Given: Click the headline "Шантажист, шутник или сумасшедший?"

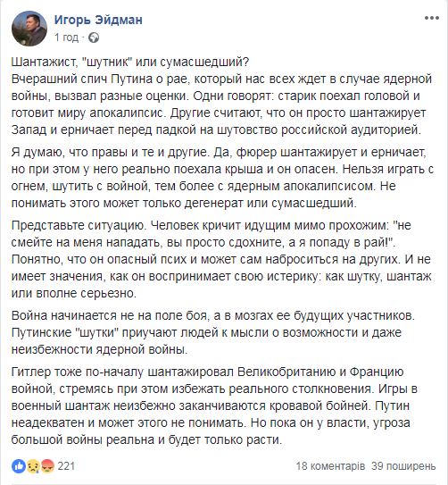Looking at the screenshot, I should coord(130,63).
